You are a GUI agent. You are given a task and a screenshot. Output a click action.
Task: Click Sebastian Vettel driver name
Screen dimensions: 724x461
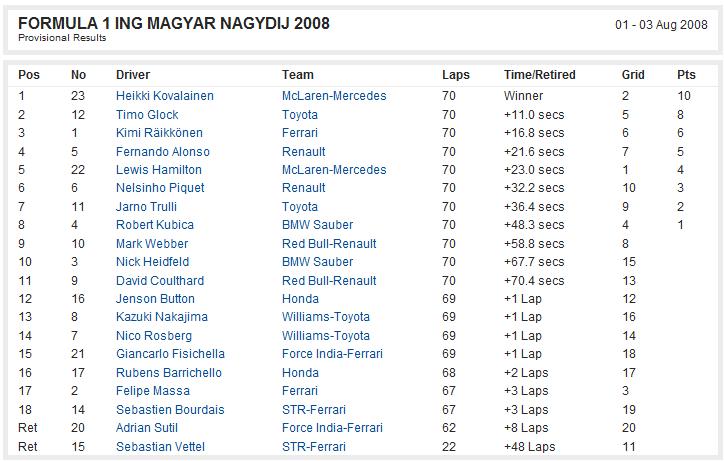tap(160, 447)
